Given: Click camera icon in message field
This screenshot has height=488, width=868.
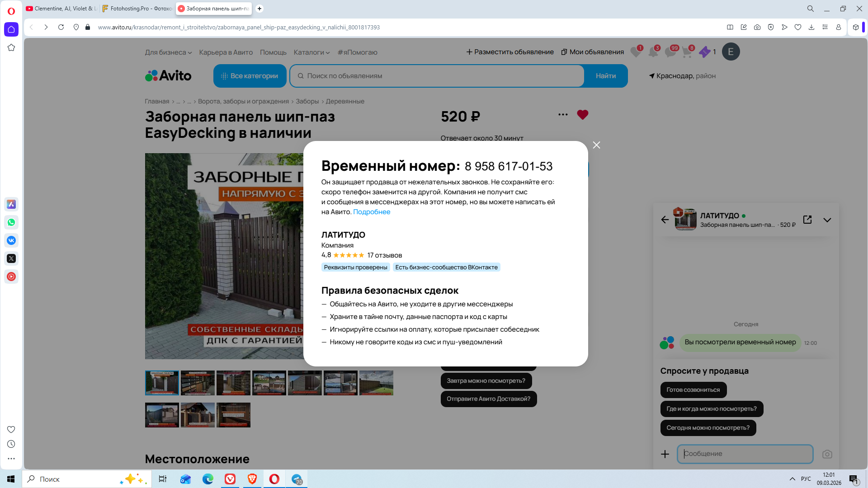Looking at the screenshot, I should click(827, 454).
